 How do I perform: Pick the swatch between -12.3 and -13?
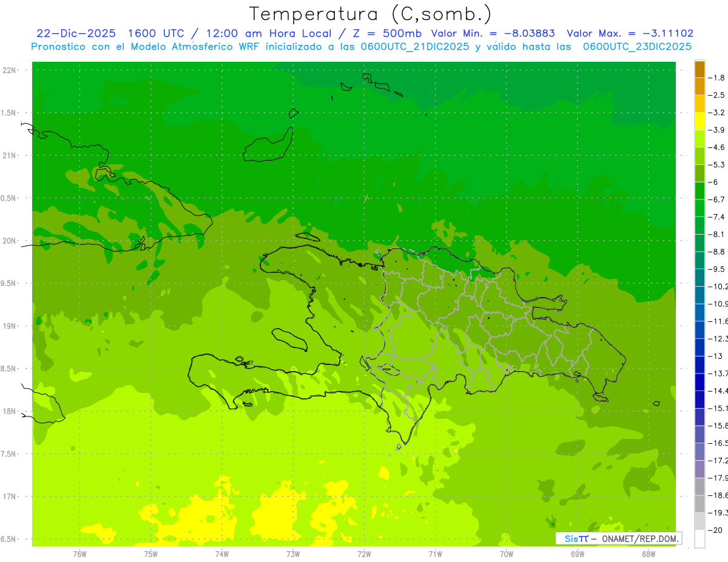click(699, 347)
